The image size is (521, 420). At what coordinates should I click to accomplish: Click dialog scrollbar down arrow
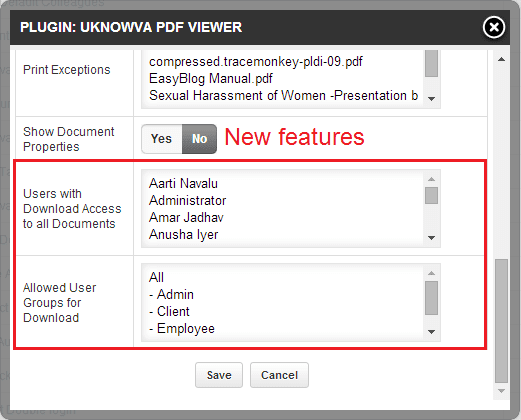click(501, 391)
